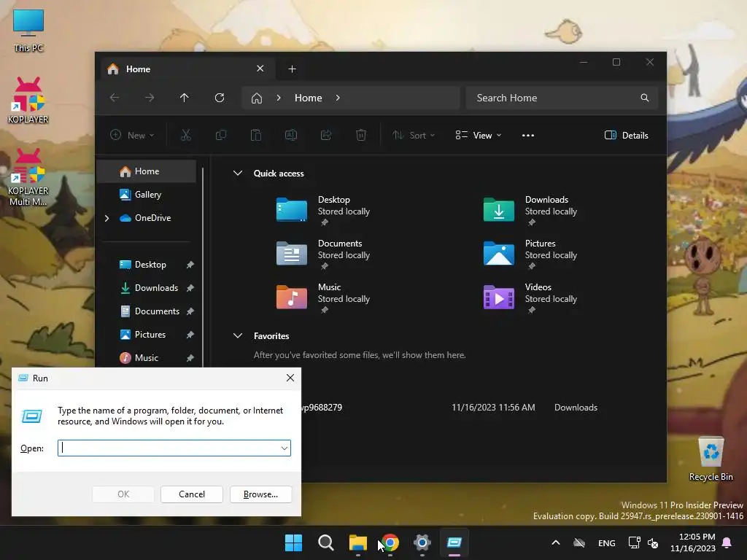
Task: Go up one level with the up arrow
Action: (185, 98)
